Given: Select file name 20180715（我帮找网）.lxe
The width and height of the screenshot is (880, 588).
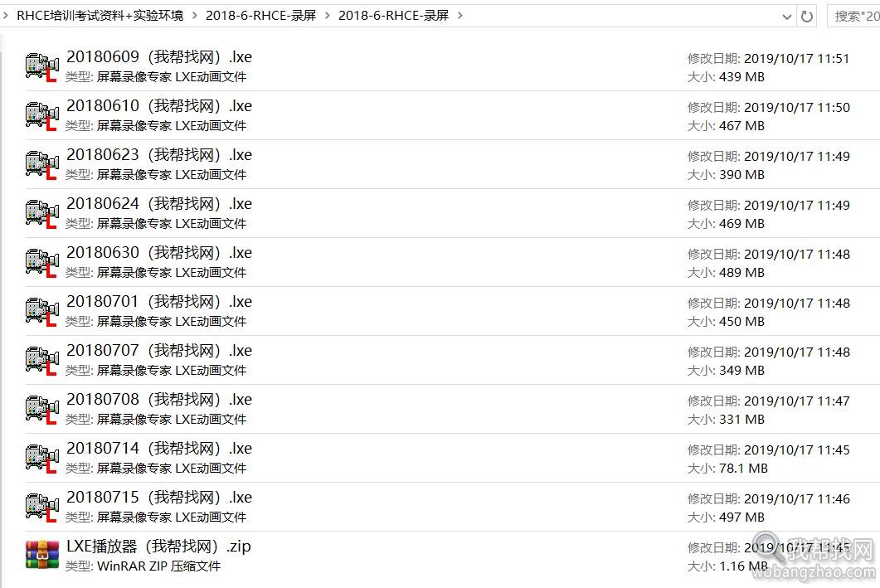Looking at the screenshot, I should (159, 497).
